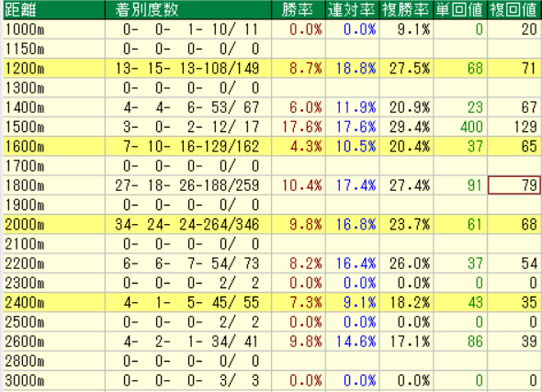Click the 複勝率 column header

click(x=406, y=10)
